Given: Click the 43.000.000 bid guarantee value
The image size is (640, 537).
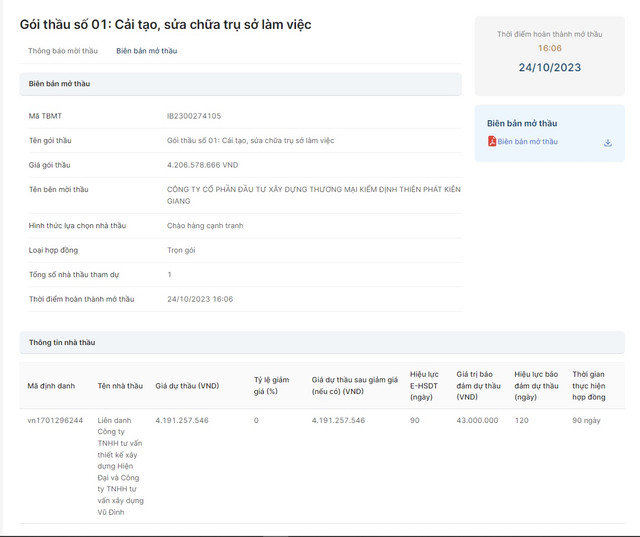Looking at the screenshot, I should pos(477,421).
